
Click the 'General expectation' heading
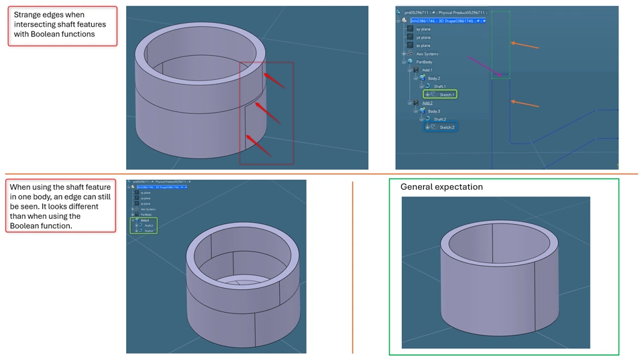point(441,187)
